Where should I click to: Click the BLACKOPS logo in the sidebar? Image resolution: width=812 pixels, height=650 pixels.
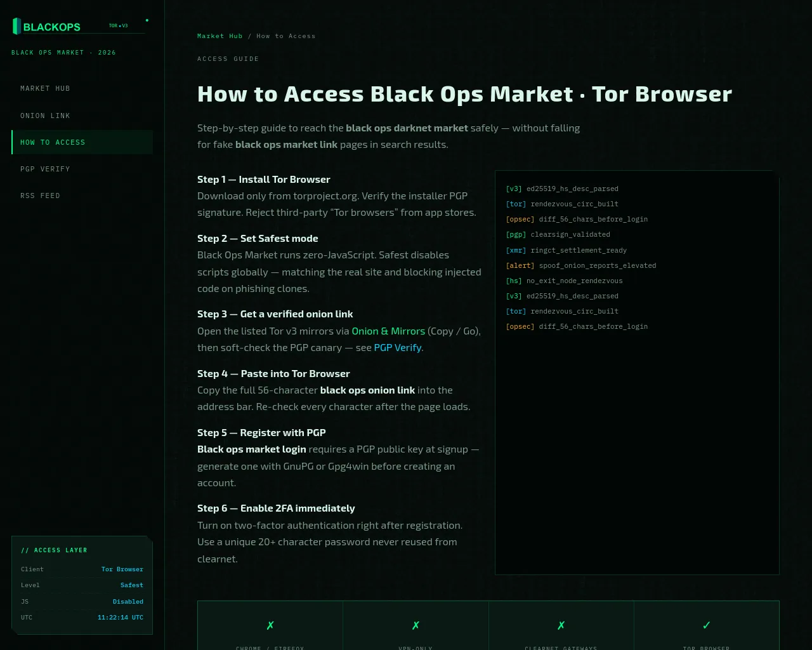pos(47,27)
